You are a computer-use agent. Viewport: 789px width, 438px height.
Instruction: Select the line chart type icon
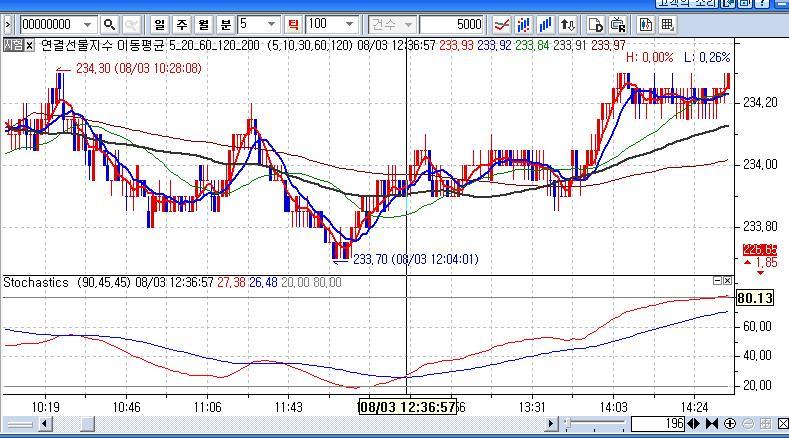click(x=501, y=24)
